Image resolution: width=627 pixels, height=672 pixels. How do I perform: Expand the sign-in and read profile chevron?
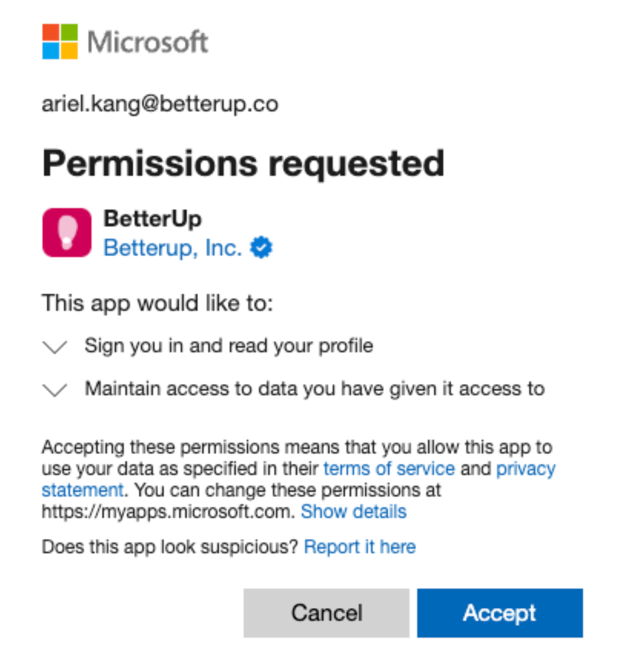55,347
